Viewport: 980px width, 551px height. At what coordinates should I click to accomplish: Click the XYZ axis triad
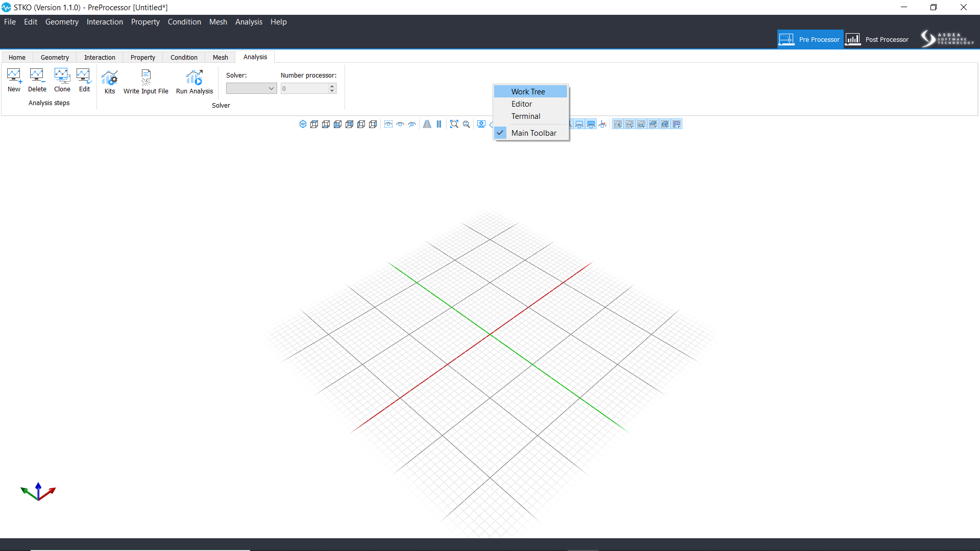[38, 491]
